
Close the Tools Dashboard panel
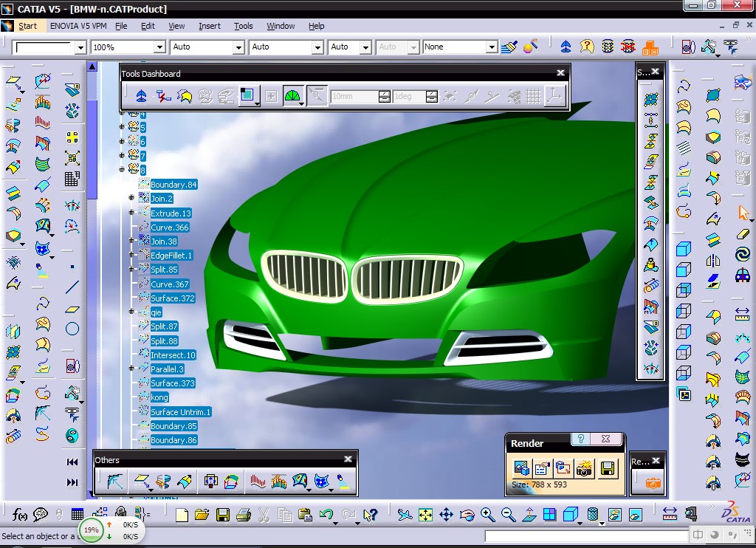click(x=560, y=73)
